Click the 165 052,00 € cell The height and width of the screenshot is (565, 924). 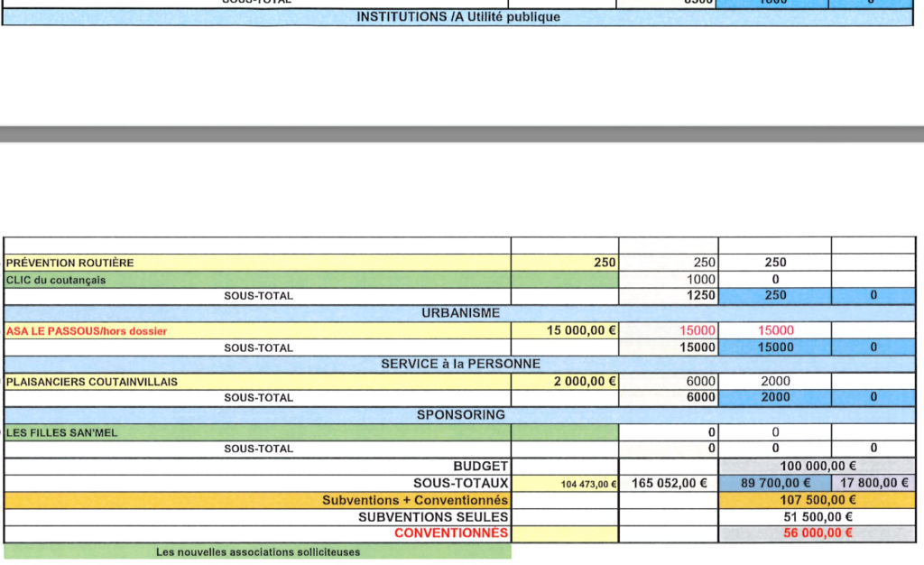coord(669,483)
